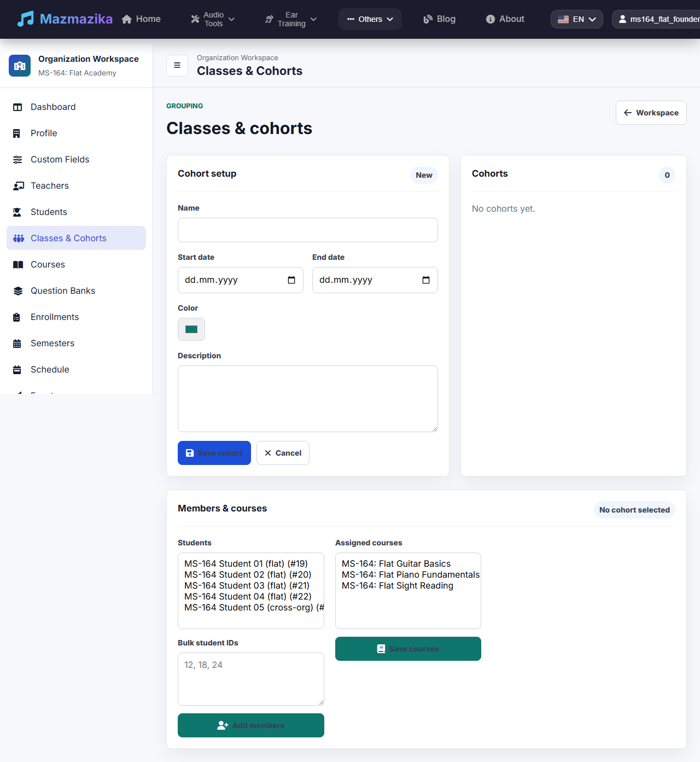Select MS-164 Student 05 (cross-org)
Image resolution: width=700 pixels, height=762 pixels.
pos(251,608)
